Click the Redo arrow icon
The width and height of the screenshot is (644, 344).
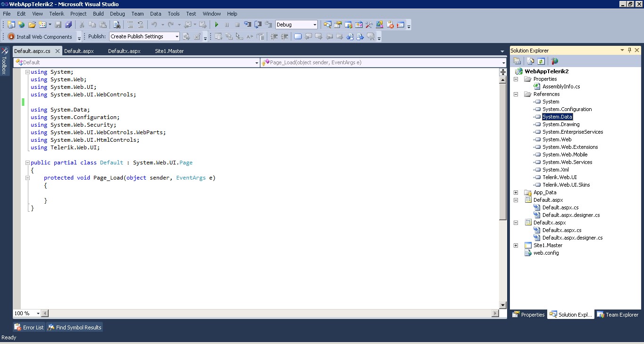point(171,25)
